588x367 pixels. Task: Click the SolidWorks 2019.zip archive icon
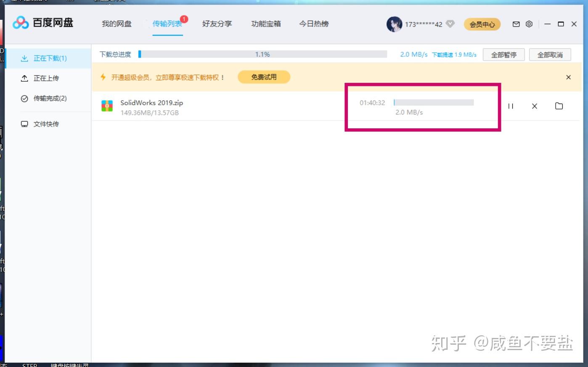[x=107, y=106]
